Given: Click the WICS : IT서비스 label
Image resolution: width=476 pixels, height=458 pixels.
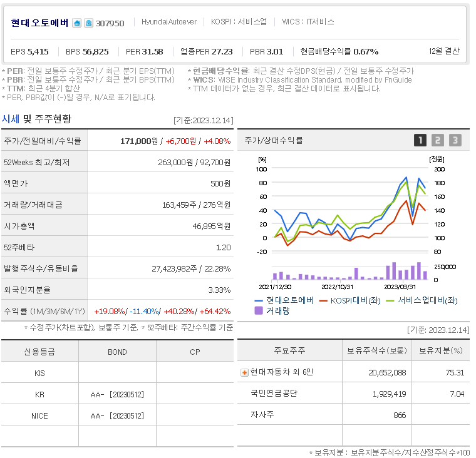Looking at the screenshot, I should click(308, 21).
